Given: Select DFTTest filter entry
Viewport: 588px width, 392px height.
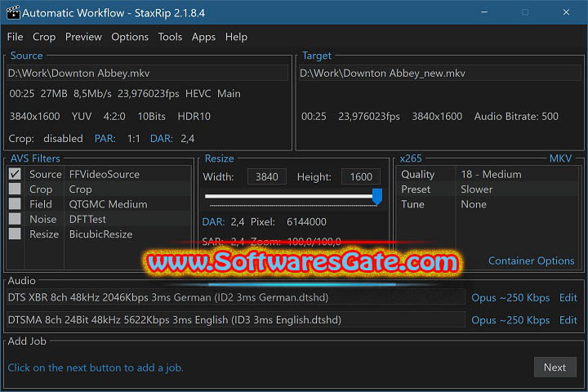Looking at the screenshot, I should tap(87, 219).
